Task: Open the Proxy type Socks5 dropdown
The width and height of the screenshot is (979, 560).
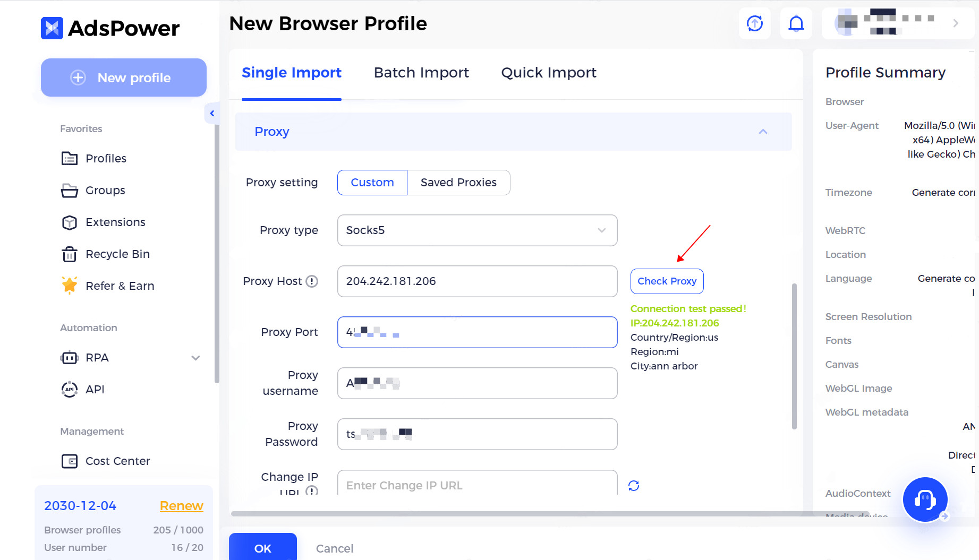Action: (x=477, y=230)
